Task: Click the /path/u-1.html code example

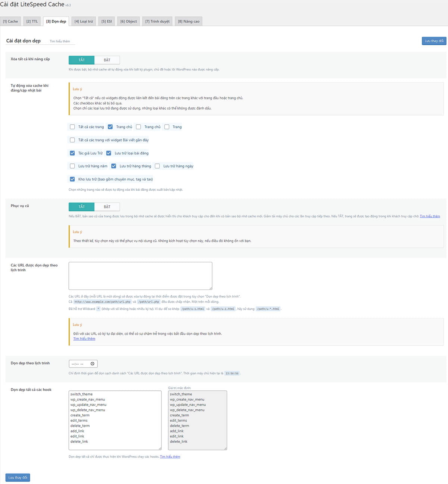Action: [x=193, y=309]
